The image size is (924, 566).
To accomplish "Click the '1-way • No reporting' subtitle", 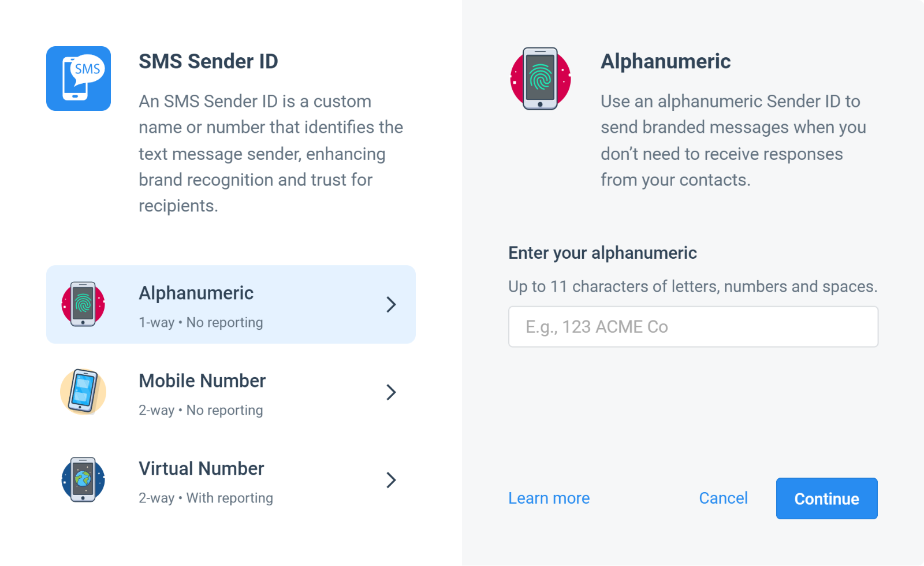I will click(x=200, y=322).
